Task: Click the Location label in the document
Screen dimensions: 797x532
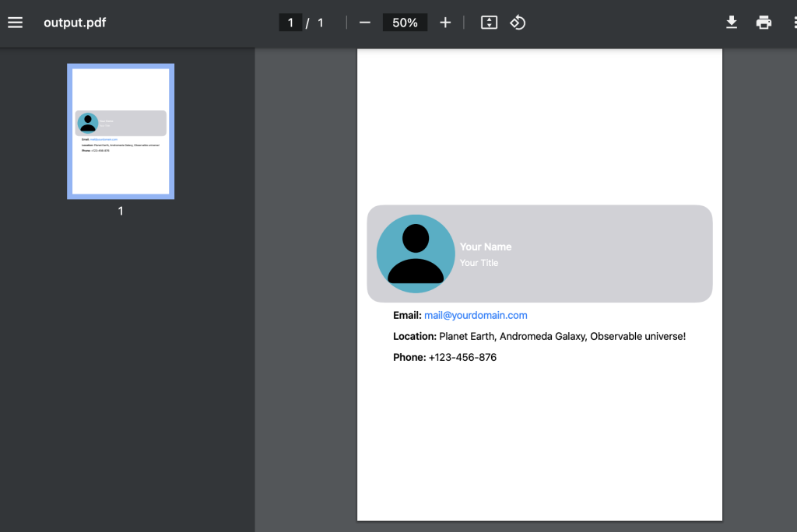Action: tap(414, 336)
